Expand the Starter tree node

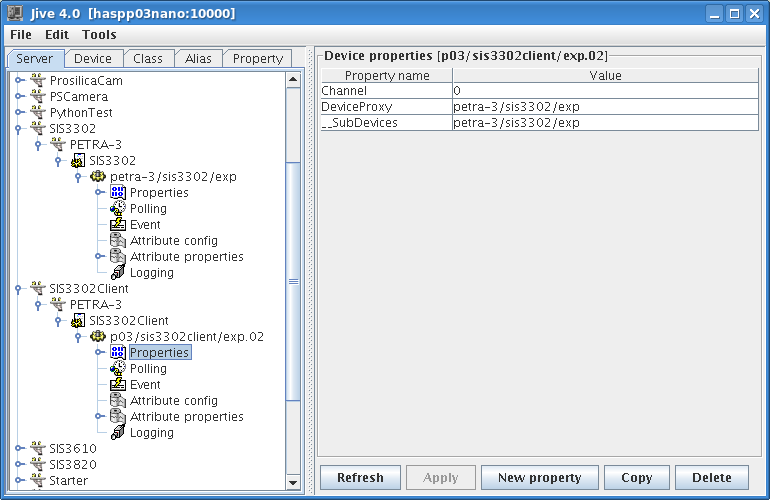[19, 480]
